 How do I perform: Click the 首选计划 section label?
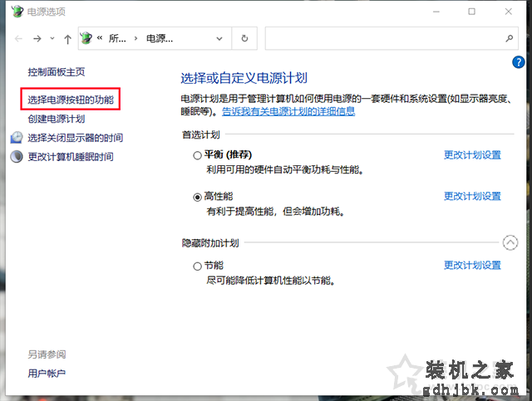[201, 134]
